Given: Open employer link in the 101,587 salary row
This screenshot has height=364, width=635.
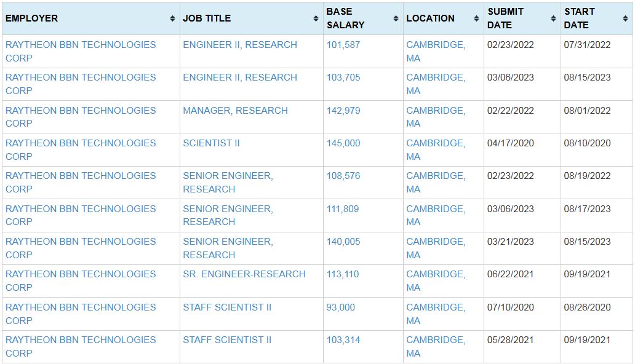Looking at the screenshot, I should click(x=81, y=52).
